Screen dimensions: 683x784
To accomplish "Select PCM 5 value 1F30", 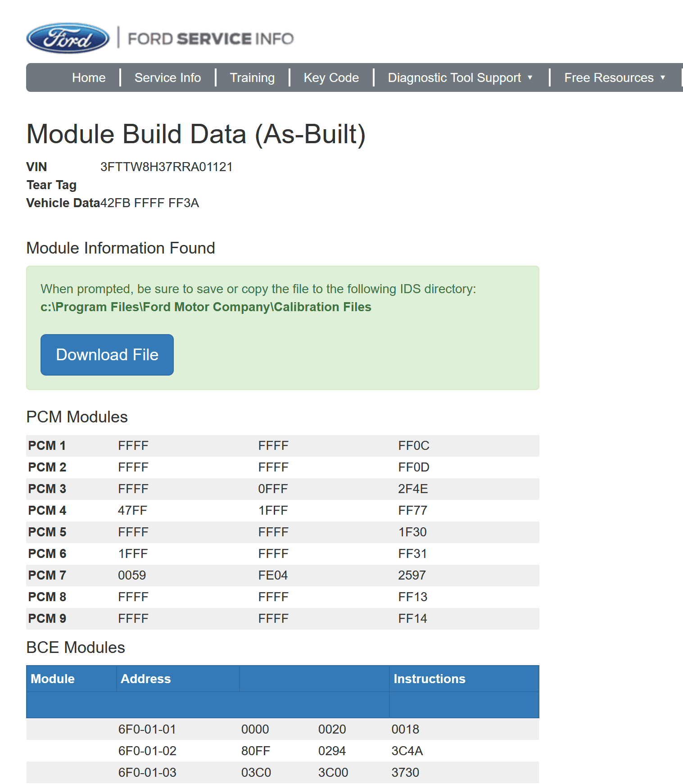I will (x=412, y=532).
